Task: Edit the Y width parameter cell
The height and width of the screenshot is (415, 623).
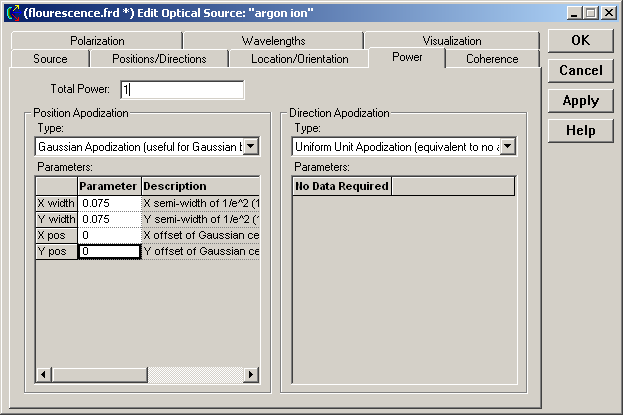Action: [x=109, y=219]
